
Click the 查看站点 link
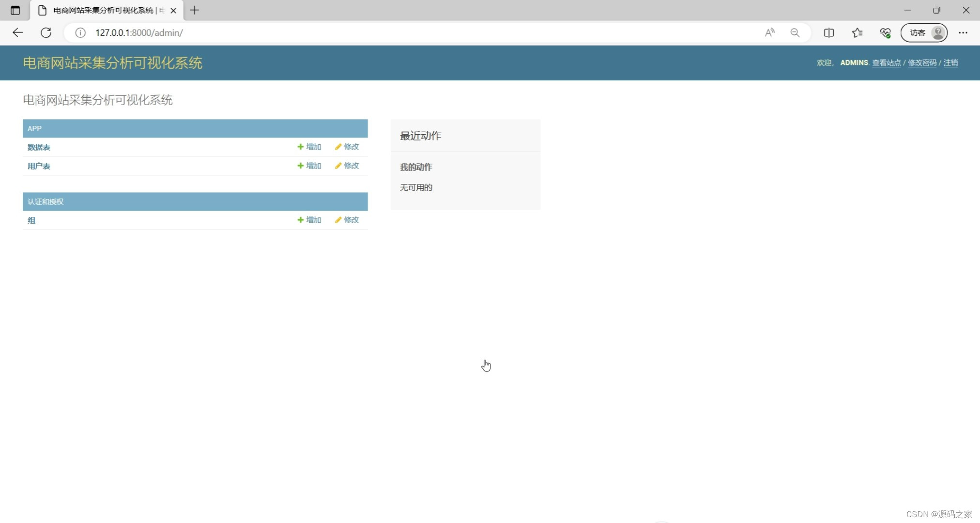click(x=886, y=63)
